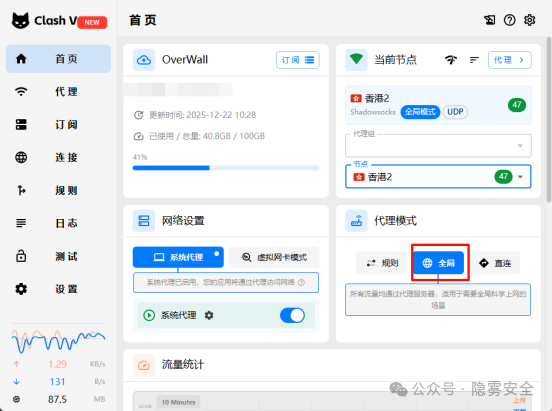The image size is (552, 411).
Task: Click the Clash cat logo
Action: 20,20
